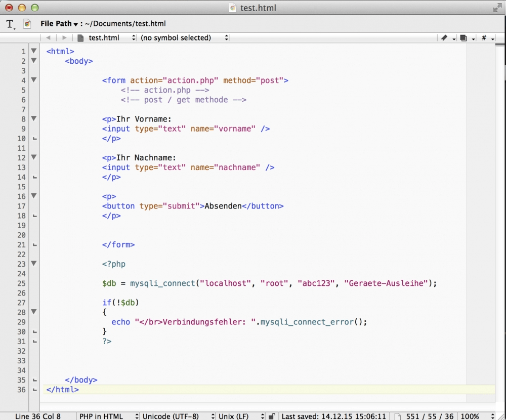The height and width of the screenshot is (420, 506).
Task: Click the name="vorname" attribute
Action: (223, 129)
